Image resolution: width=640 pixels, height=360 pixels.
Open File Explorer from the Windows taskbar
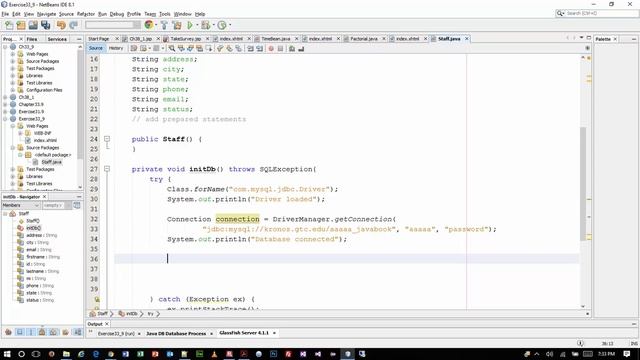click(66, 354)
